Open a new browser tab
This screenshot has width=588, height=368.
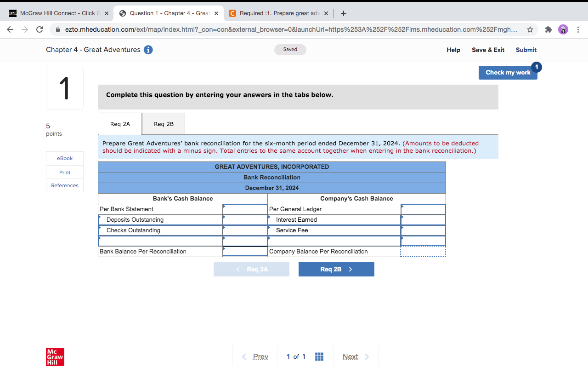coord(344,13)
